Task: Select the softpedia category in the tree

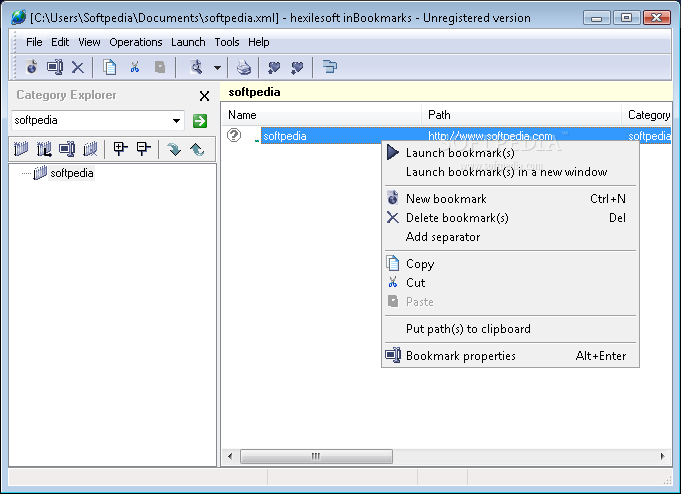Action: 72,173
